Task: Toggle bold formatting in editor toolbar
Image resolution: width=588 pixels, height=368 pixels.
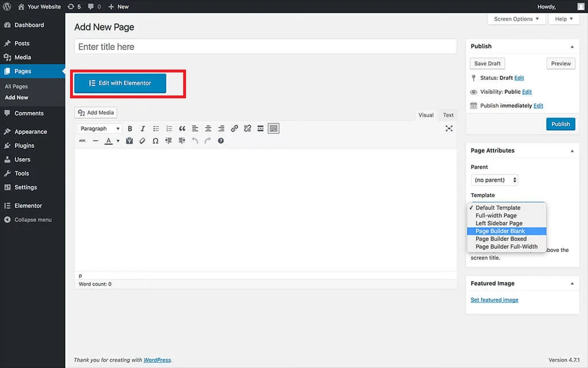Action: coord(130,129)
